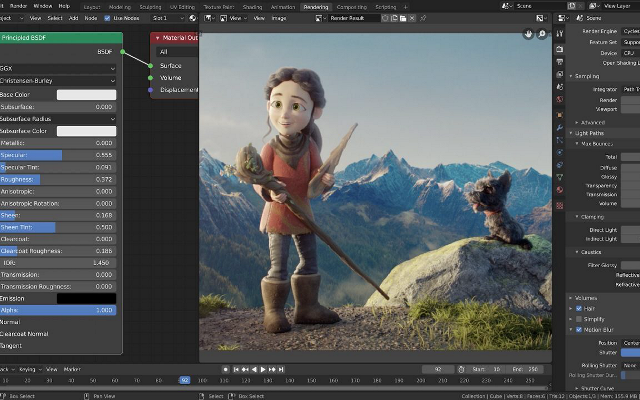Add a new workspace with plus button

(405, 7)
